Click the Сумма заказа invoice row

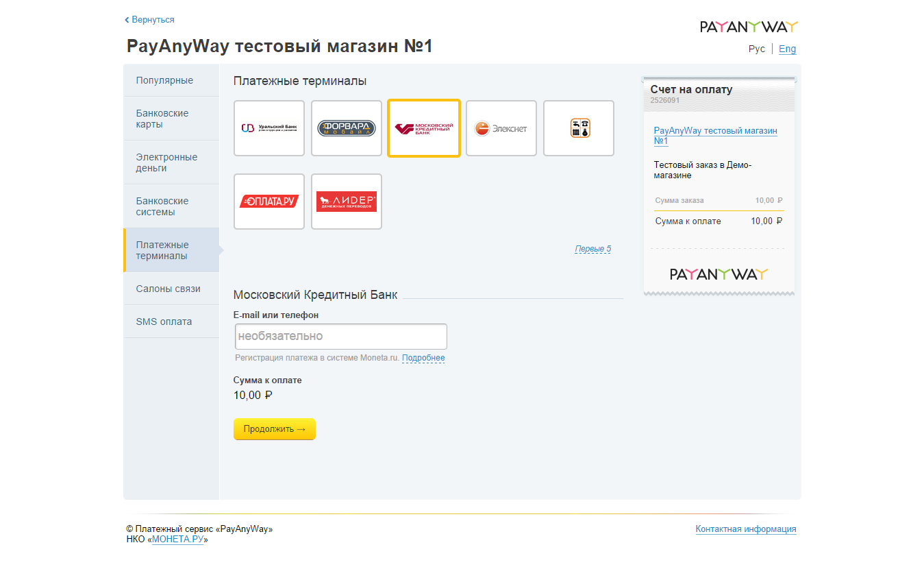(719, 201)
